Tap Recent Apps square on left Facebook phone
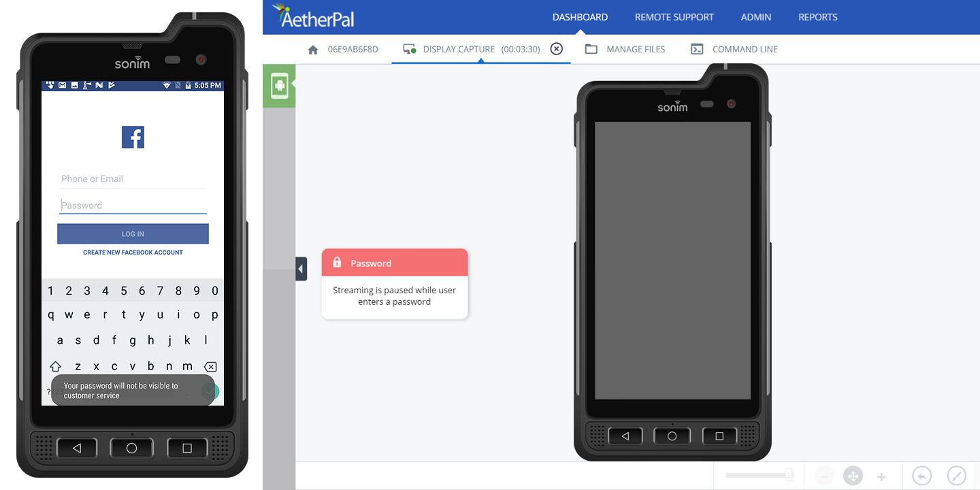980x490 pixels. [187, 448]
